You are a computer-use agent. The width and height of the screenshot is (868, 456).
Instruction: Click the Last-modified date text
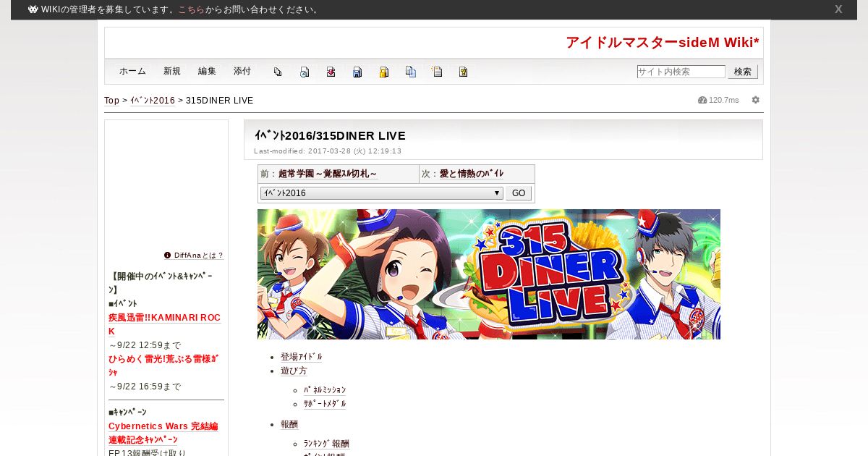pos(328,151)
